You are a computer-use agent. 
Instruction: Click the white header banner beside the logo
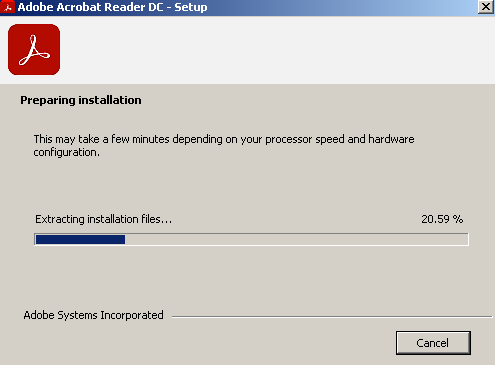(x=277, y=50)
